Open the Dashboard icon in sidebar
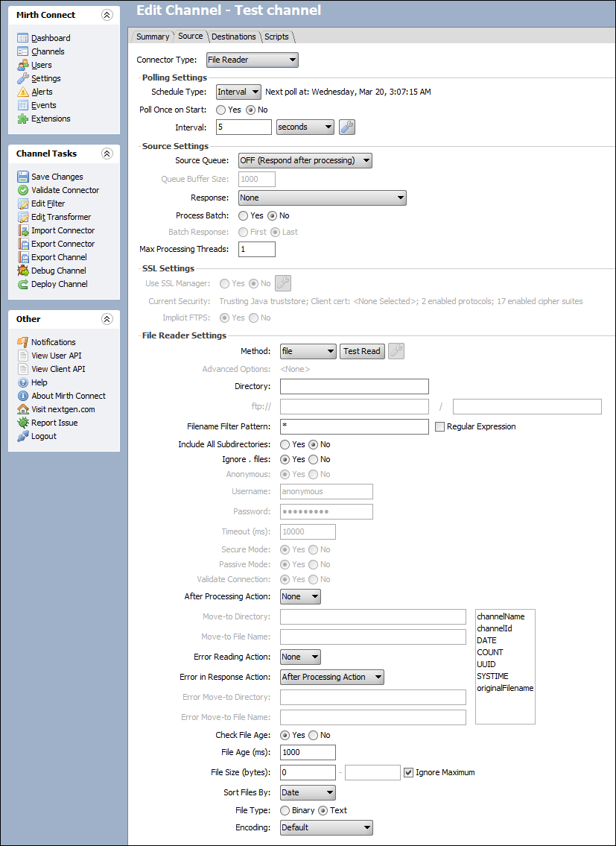 coord(22,38)
